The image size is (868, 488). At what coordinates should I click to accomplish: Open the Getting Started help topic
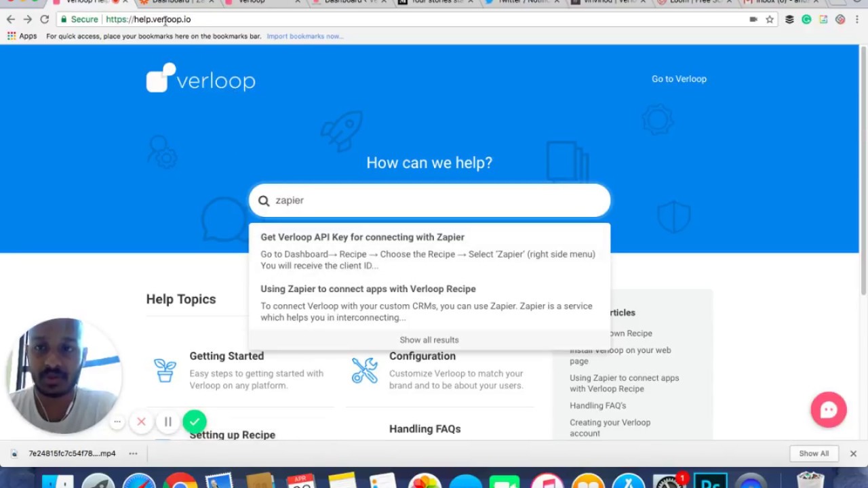point(226,356)
